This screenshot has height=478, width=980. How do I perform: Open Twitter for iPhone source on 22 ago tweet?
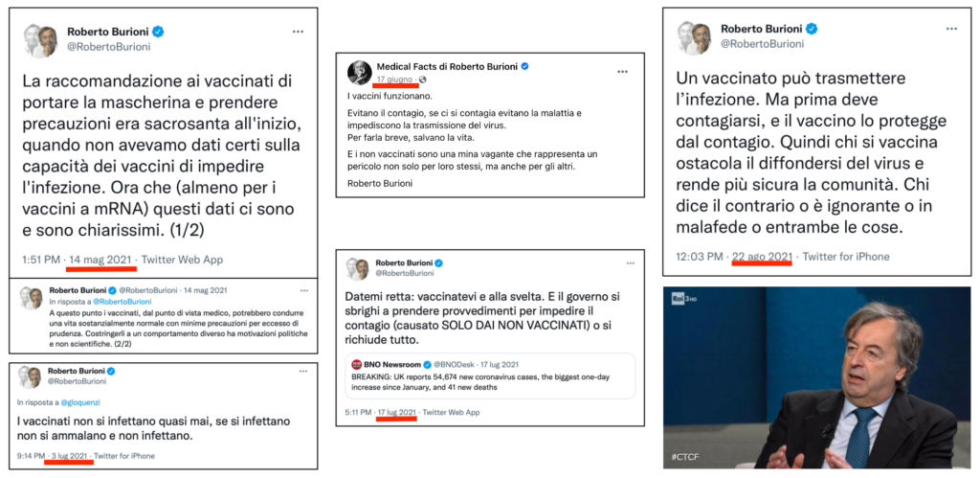(x=846, y=257)
